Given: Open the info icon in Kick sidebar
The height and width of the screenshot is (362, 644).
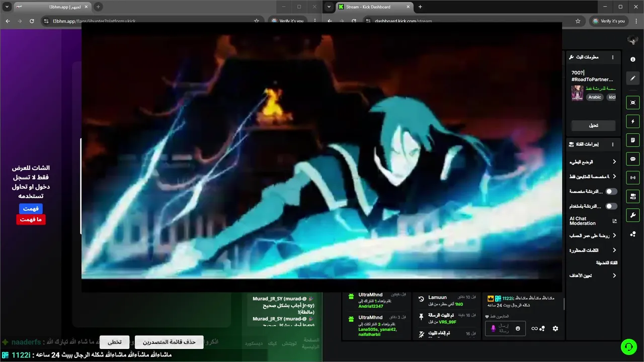Looking at the screenshot, I should [x=633, y=59].
